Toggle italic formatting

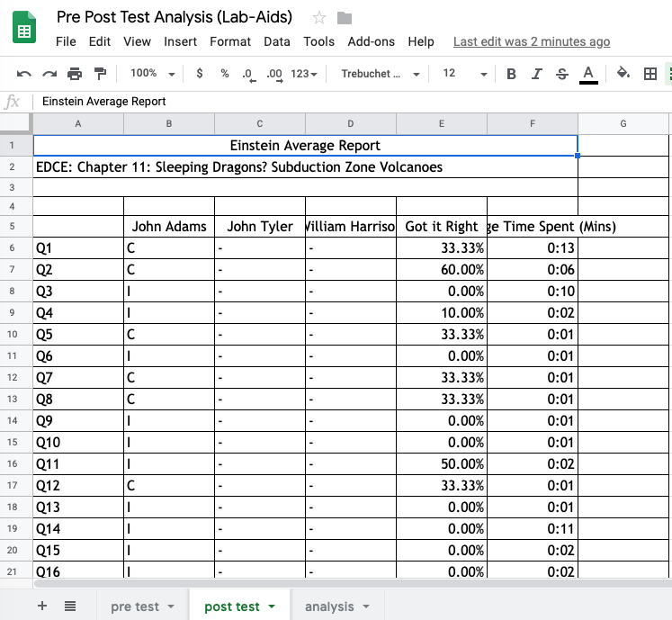click(537, 74)
